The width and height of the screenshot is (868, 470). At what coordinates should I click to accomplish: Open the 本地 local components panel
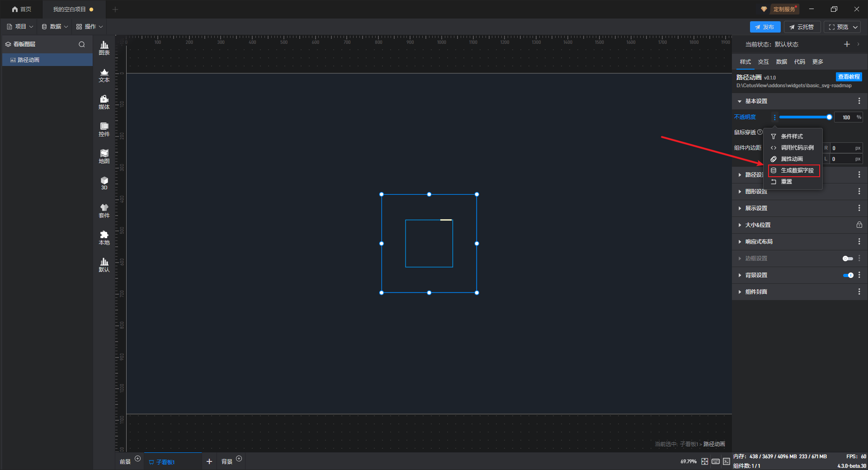point(104,238)
